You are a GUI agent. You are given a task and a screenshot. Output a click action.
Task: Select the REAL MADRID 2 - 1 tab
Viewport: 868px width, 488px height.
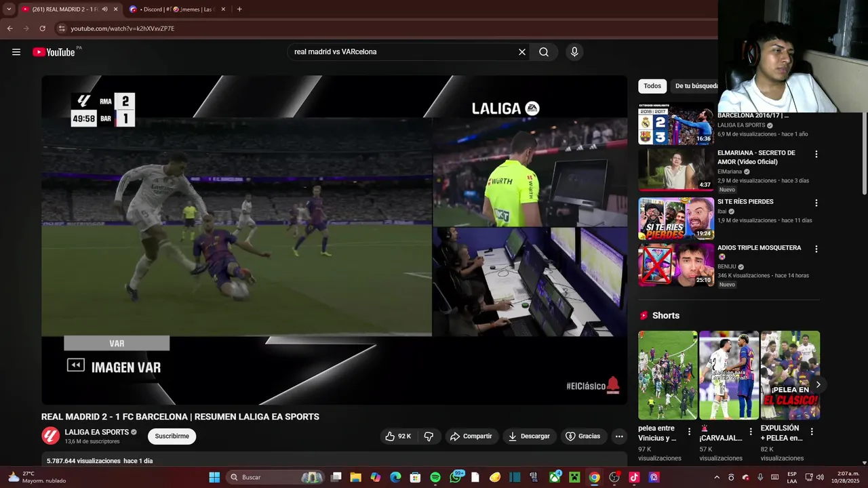pyautogui.click(x=65, y=9)
